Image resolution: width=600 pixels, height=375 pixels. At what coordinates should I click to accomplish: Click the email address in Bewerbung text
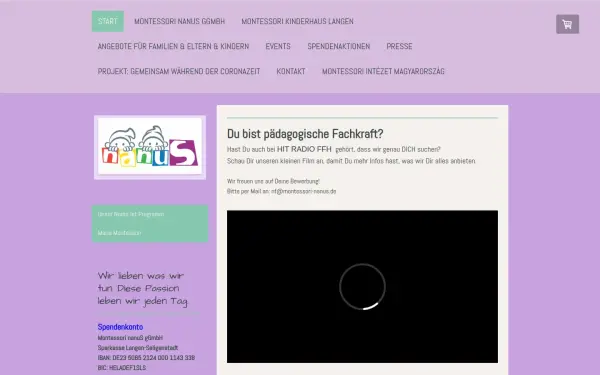click(x=303, y=191)
